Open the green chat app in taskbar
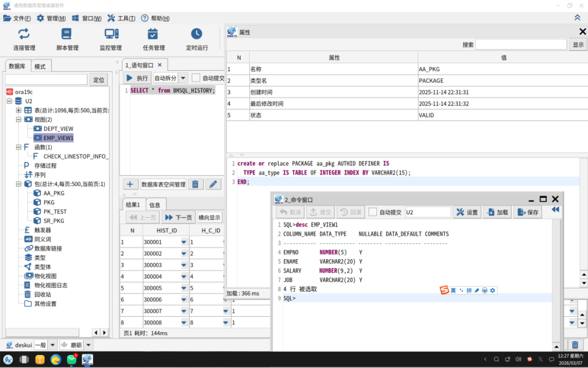The height and width of the screenshot is (368, 588). click(72, 360)
